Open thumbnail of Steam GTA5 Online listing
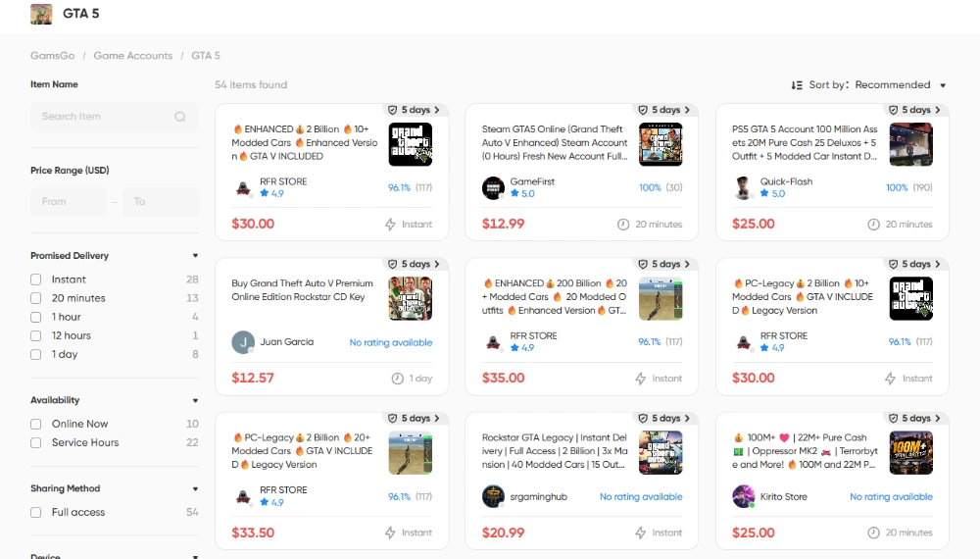 [x=661, y=144]
